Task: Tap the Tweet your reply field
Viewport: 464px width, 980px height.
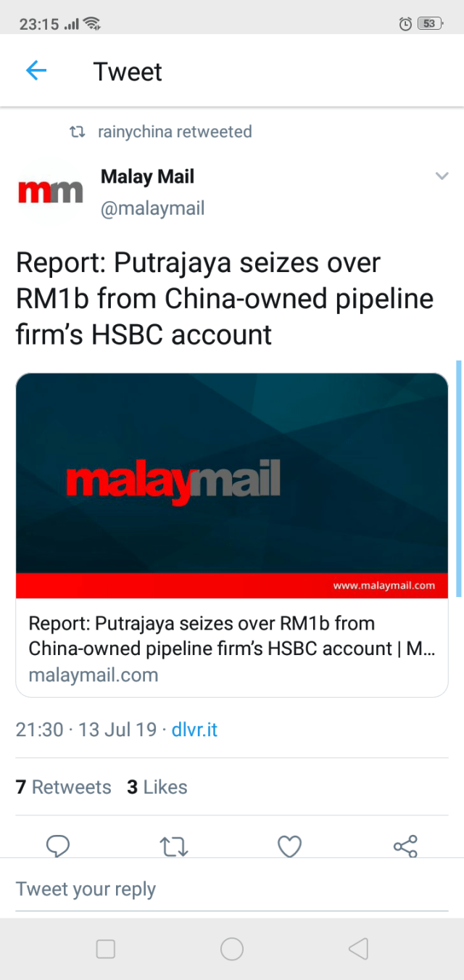Action: [232, 889]
